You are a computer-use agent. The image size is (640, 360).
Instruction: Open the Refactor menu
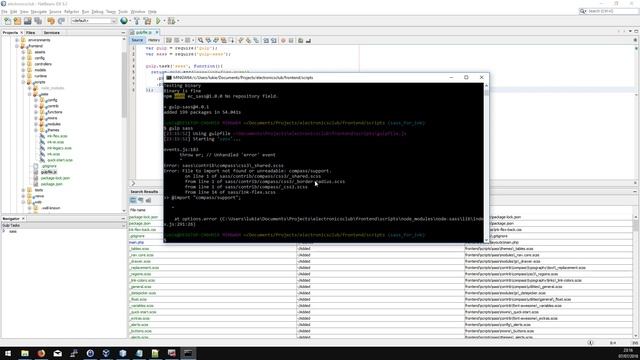71,12
